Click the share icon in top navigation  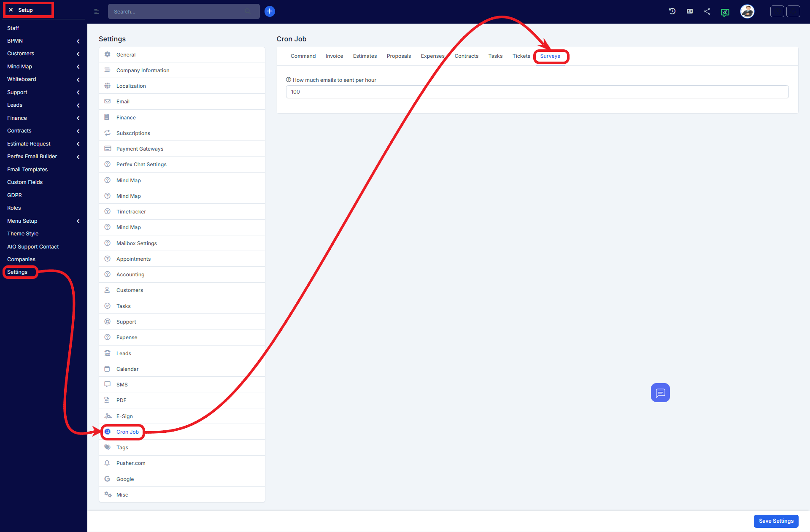pos(707,11)
